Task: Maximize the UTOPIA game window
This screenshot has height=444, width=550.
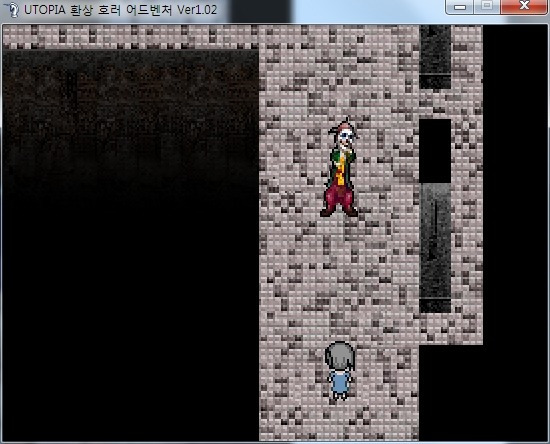Action: 487,6
